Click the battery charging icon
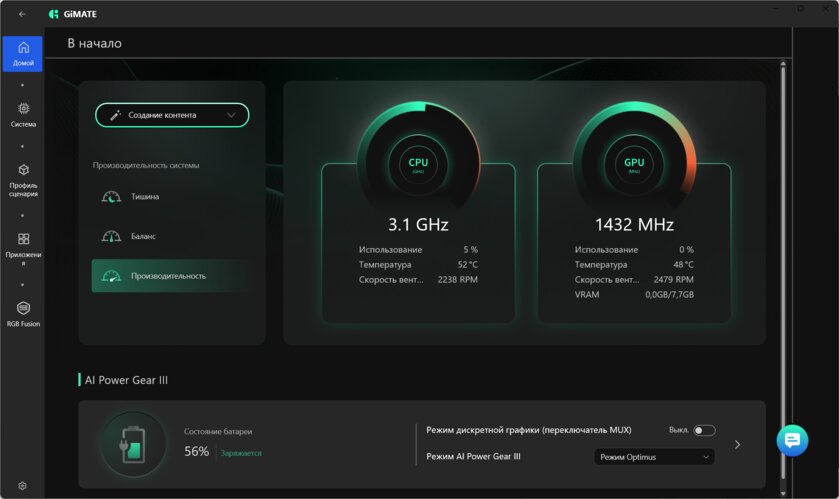 pos(133,444)
